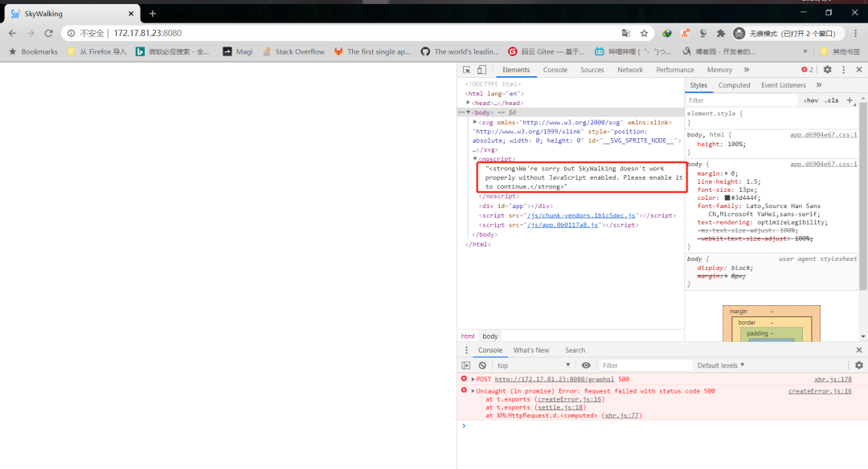
Task: Toggle the :hov element state panel
Action: (811, 100)
